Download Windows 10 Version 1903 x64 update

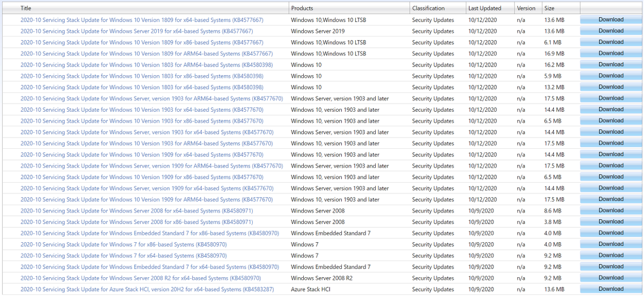[611, 110]
